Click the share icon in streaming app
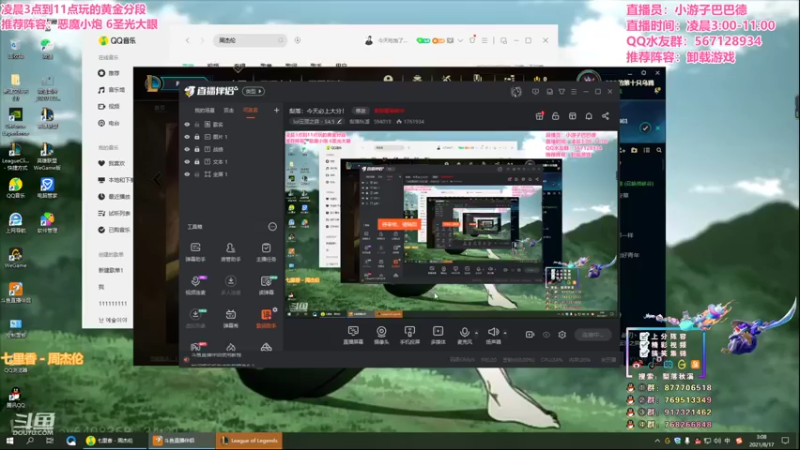 pyautogui.click(x=606, y=116)
